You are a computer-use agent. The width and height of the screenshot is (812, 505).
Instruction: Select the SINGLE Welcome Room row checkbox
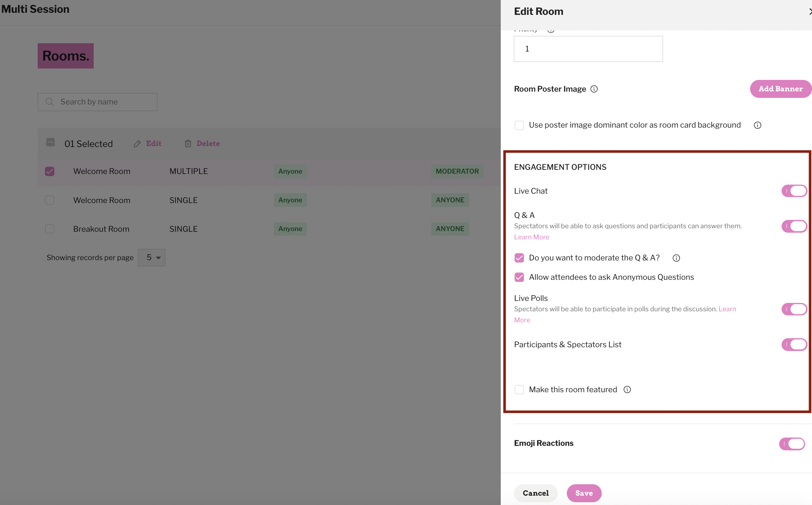[49, 200]
